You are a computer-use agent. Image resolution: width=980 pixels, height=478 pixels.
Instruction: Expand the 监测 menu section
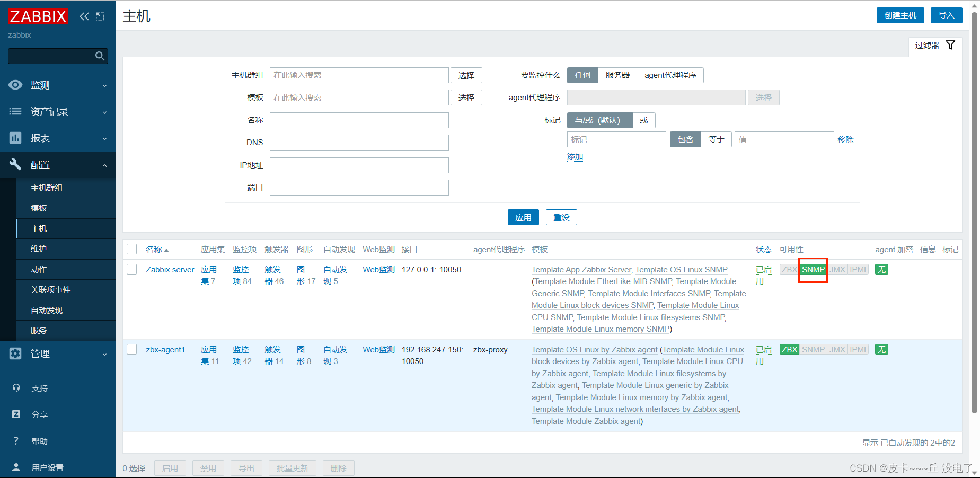coord(58,85)
